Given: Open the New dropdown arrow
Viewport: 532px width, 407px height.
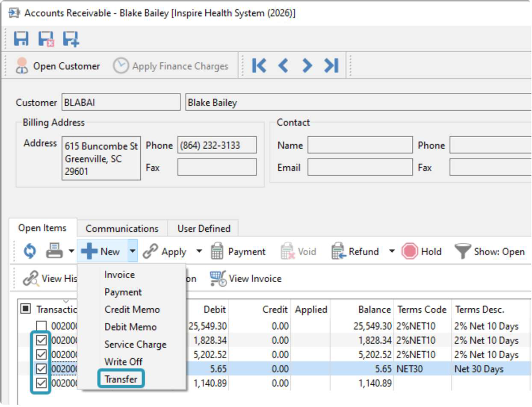Looking at the screenshot, I should pos(132,251).
